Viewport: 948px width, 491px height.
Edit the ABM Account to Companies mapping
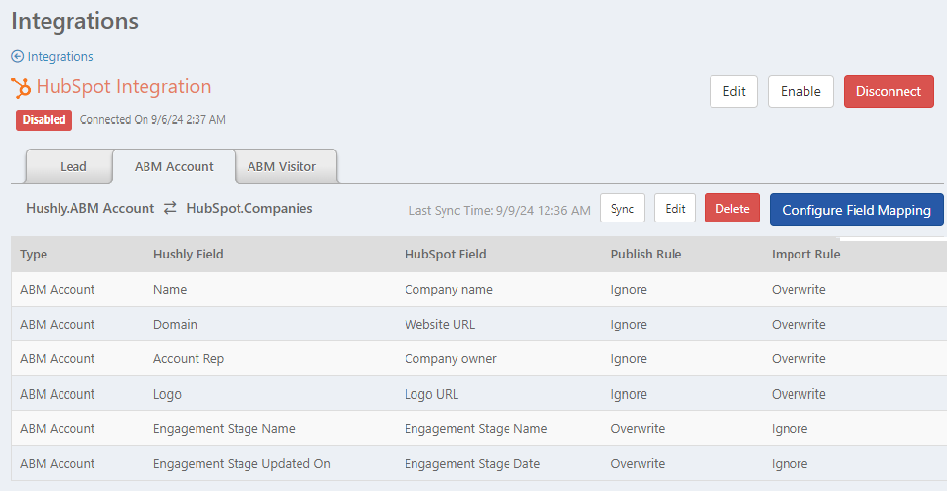(x=675, y=209)
